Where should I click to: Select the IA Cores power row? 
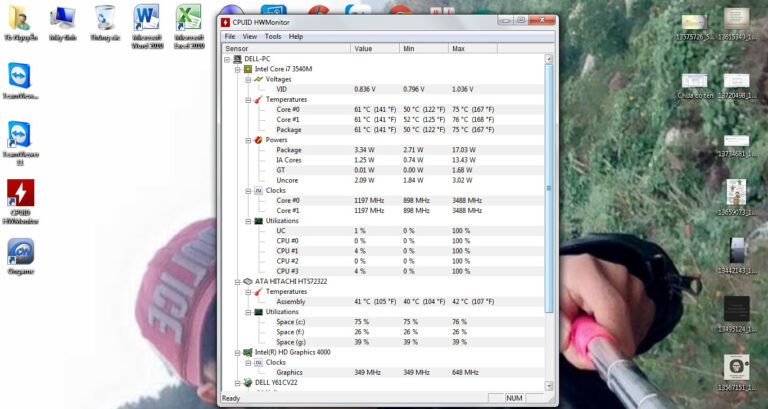click(383, 160)
